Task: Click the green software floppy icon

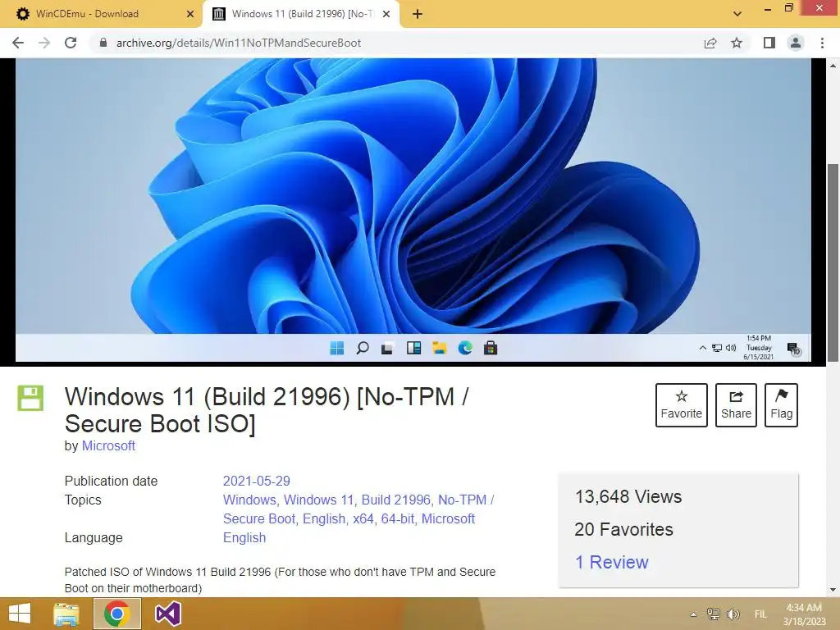Action: [30, 398]
